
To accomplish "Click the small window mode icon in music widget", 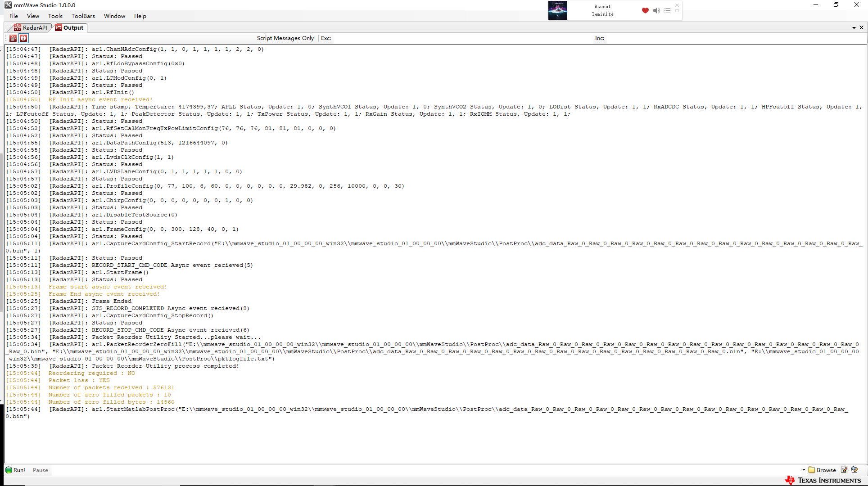I will (x=677, y=11).
